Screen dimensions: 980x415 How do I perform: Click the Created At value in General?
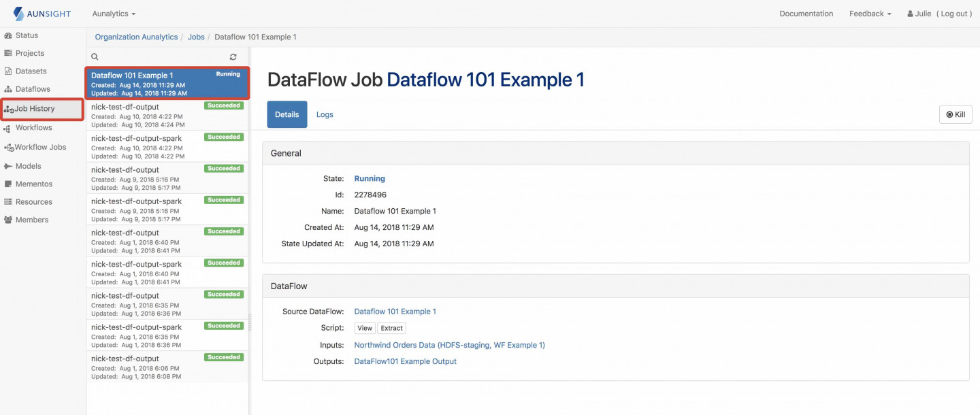pos(394,227)
